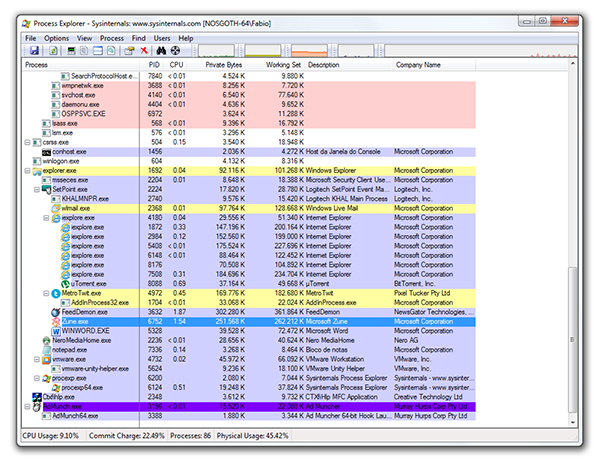This screenshot has width=600, height=460.
Task: Open process Properties toolbar icon
Action: click(130, 51)
